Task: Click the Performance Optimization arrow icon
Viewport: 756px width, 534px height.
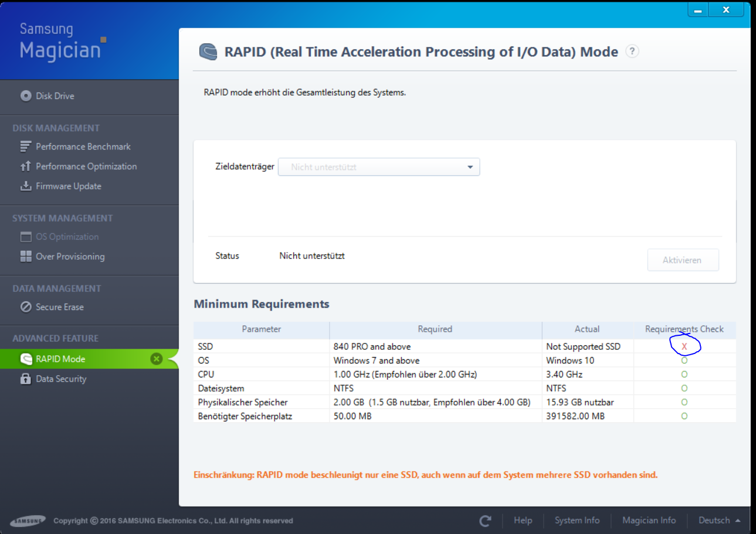Action: (26, 166)
